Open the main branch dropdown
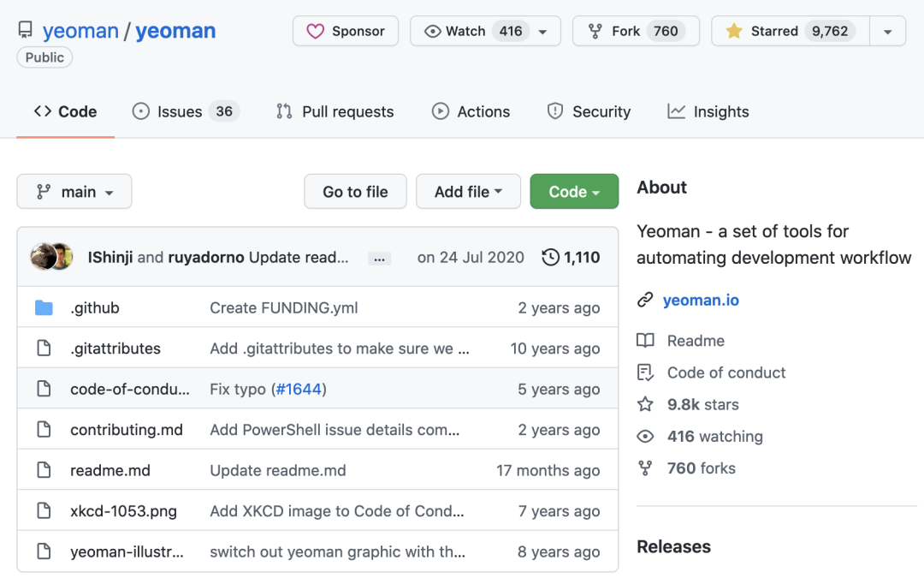The image size is (924, 578). point(74,192)
